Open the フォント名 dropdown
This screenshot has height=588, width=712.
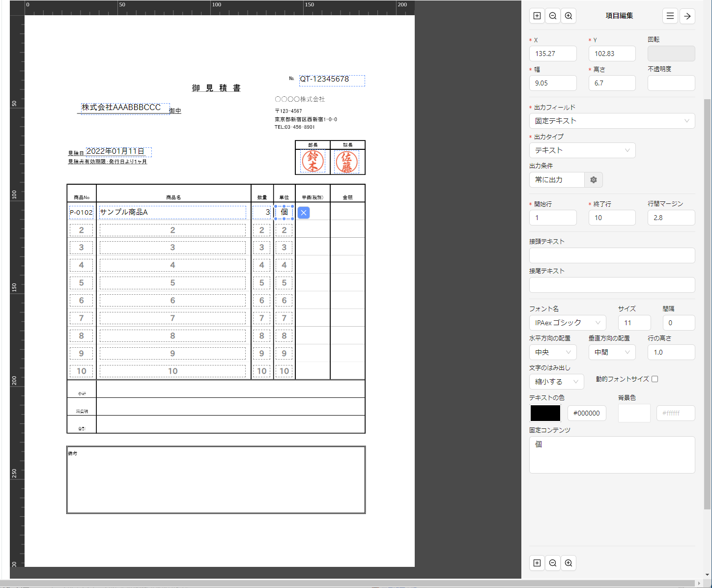coord(568,323)
